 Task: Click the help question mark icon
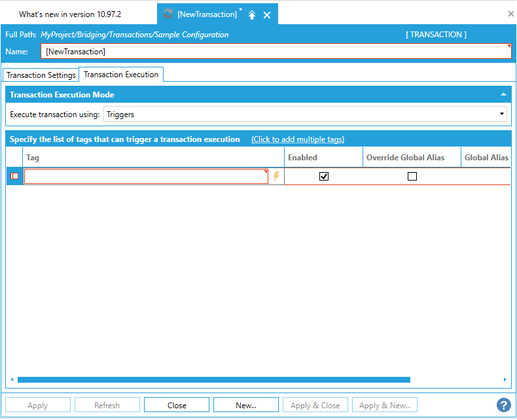click(x=503, y=405)
